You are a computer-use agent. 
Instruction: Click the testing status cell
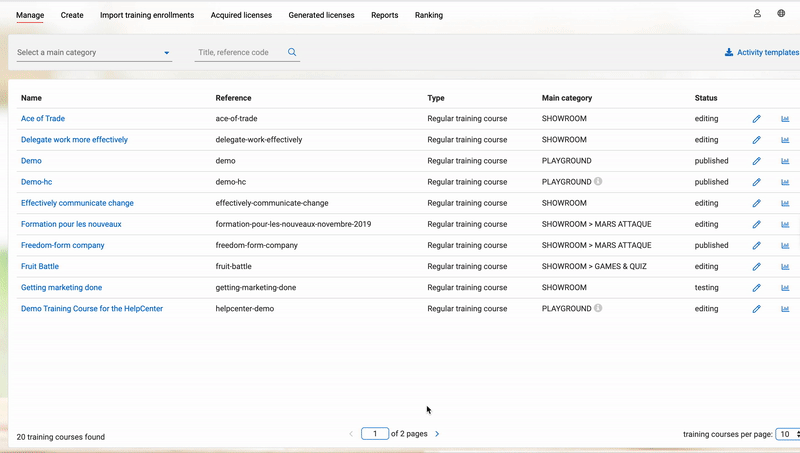[706, 288]
